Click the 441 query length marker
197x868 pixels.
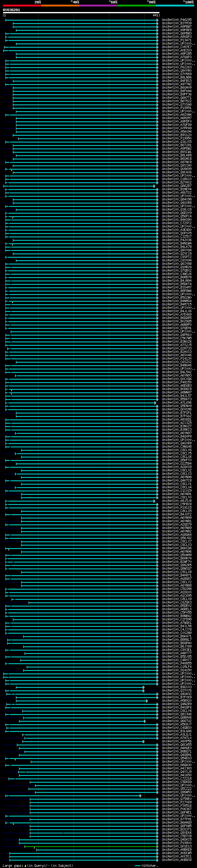click(x=155, y=15)
